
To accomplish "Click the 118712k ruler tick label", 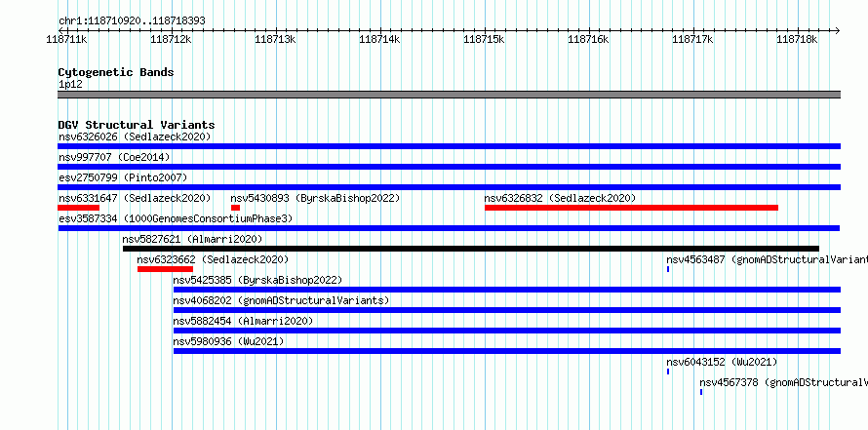I will tap(171, 39).
